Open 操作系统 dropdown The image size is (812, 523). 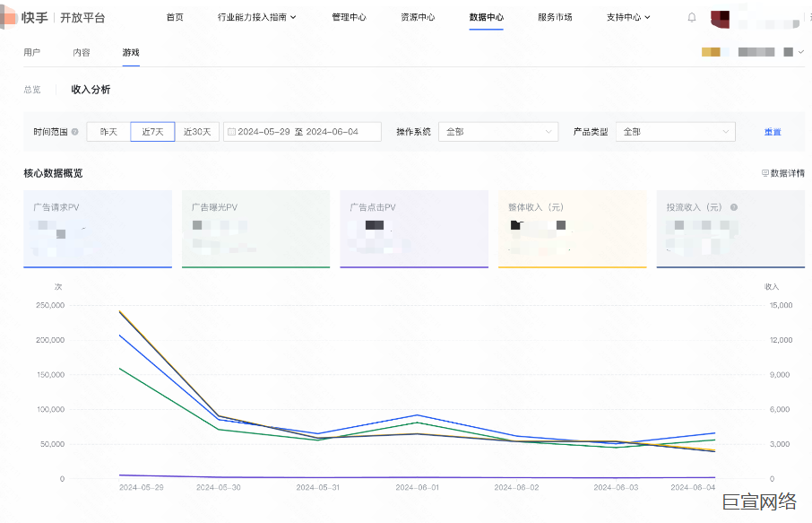(x=498, y=132)
